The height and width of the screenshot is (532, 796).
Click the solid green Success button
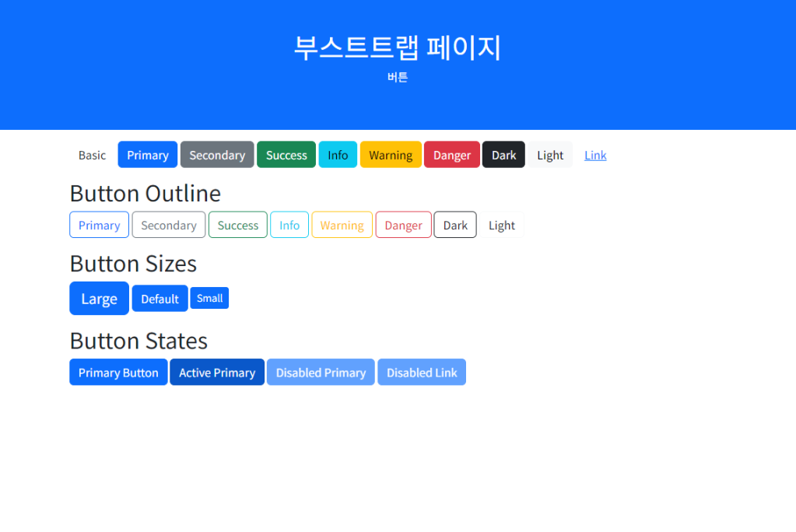click(x=286, y=155)
